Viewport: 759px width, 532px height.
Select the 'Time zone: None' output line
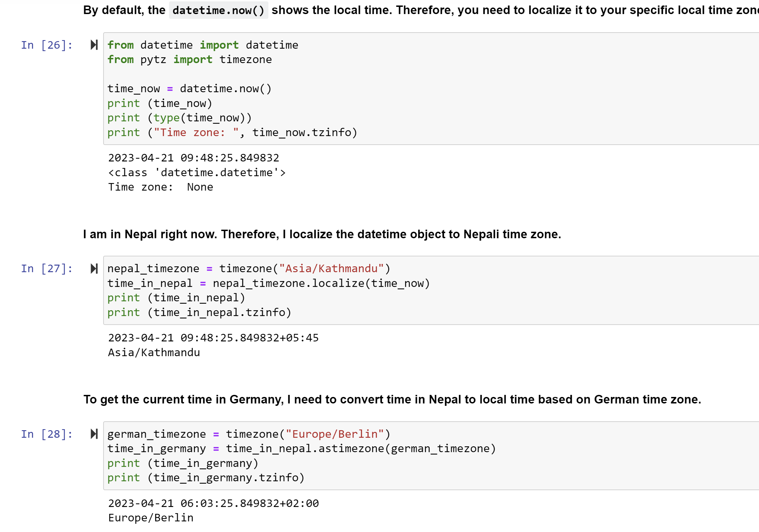(x=160, y=187)
